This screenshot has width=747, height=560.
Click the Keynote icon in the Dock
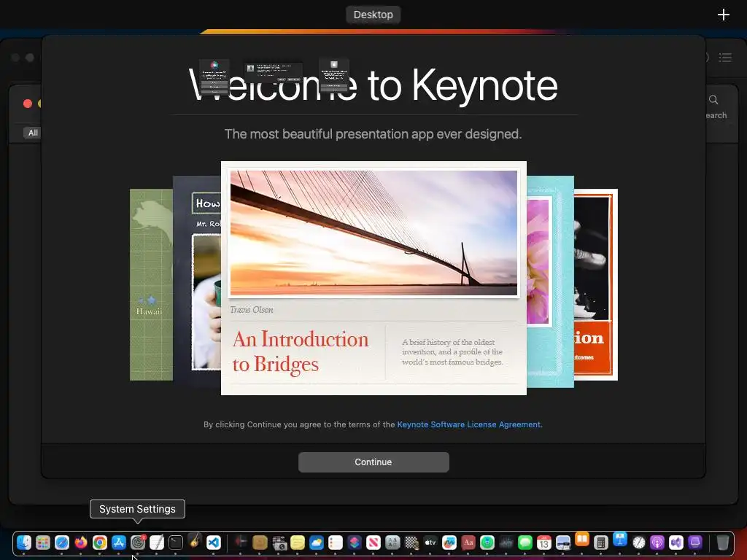[620, 539]
